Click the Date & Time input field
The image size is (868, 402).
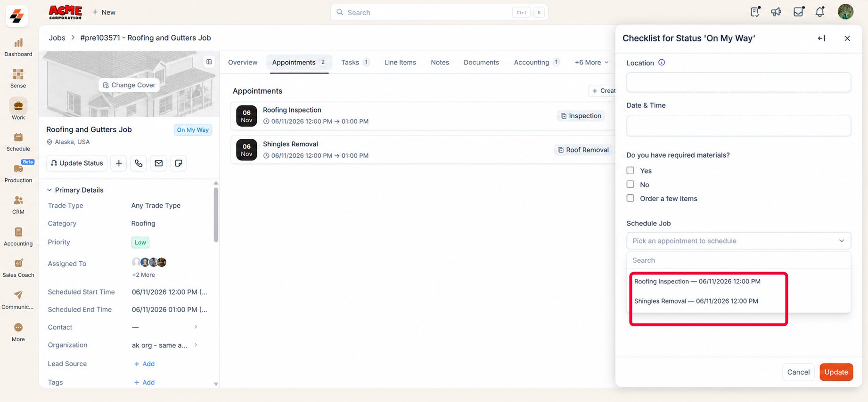click(x=738, y=126)
